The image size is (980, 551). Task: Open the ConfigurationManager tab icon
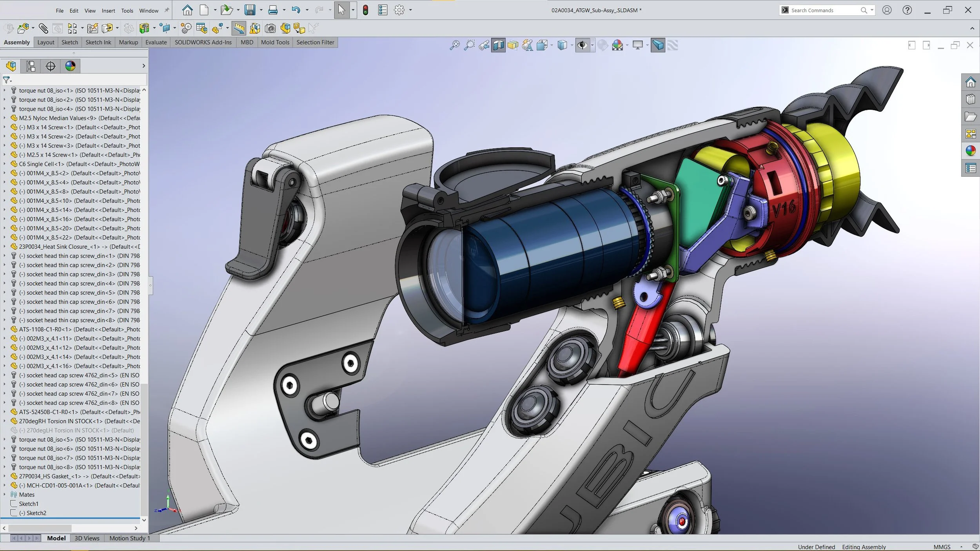coord(31,66)
